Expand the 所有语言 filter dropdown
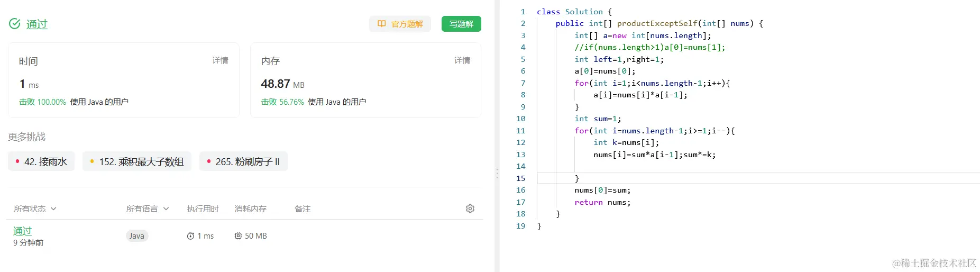 click(148, 209)
